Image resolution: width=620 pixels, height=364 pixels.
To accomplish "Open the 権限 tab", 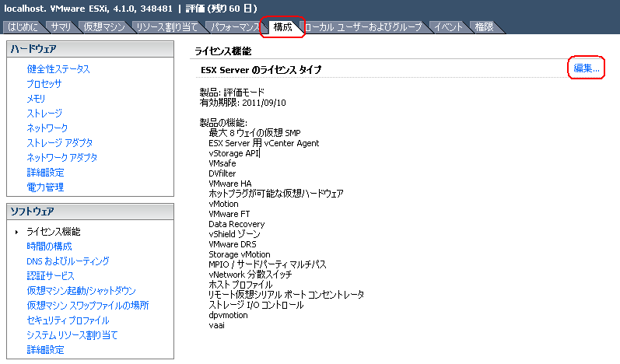I will click(484, 27).
